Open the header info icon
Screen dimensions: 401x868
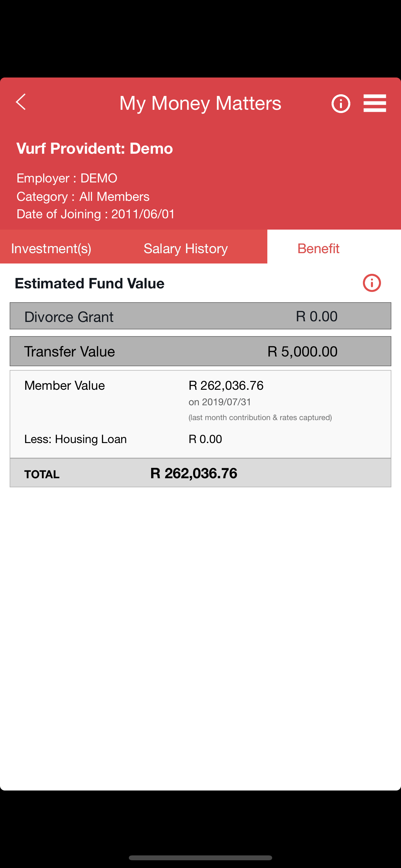pos(341,103)
